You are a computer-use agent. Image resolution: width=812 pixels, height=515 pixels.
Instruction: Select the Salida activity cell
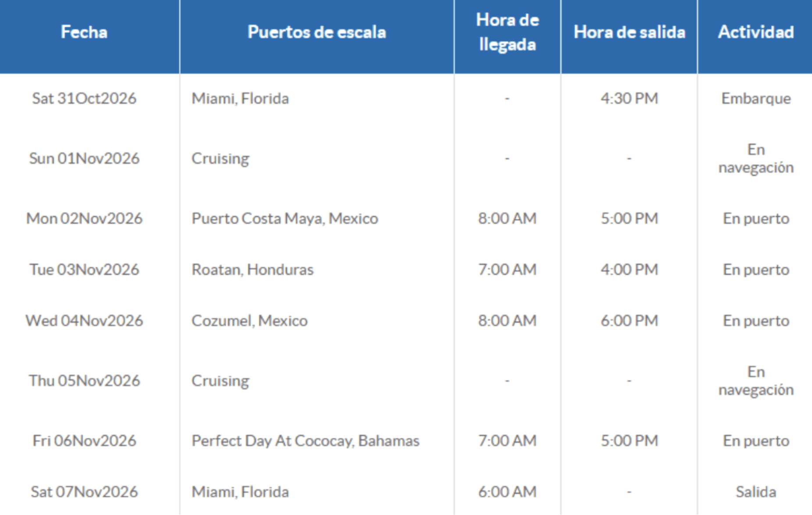tap(756, 492)
